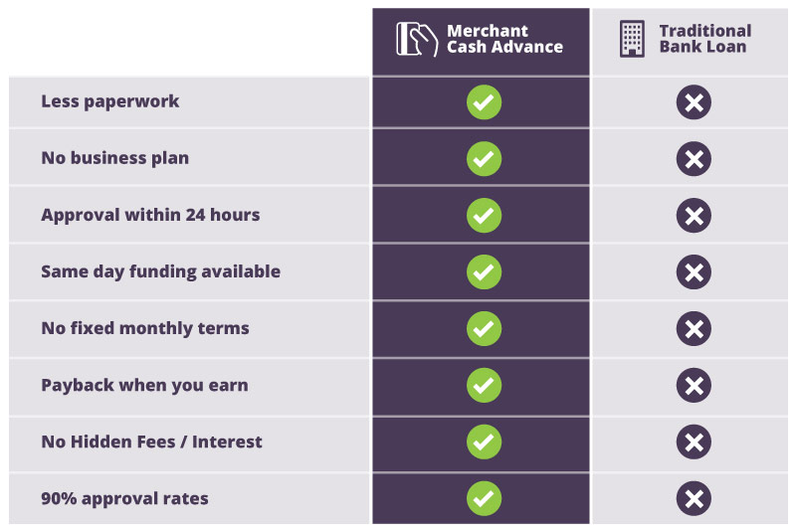This screenshot has height=532, width=796.
Task: Click the X icon for Same day funding
Action: point(694,272)
